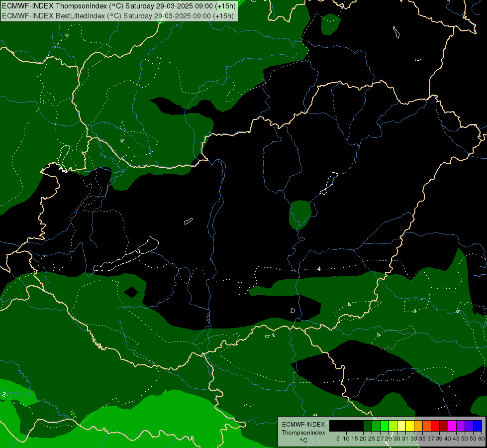Select the indigo 50–55 legend swatch
The image size is (487, 448).
point(469,426)
